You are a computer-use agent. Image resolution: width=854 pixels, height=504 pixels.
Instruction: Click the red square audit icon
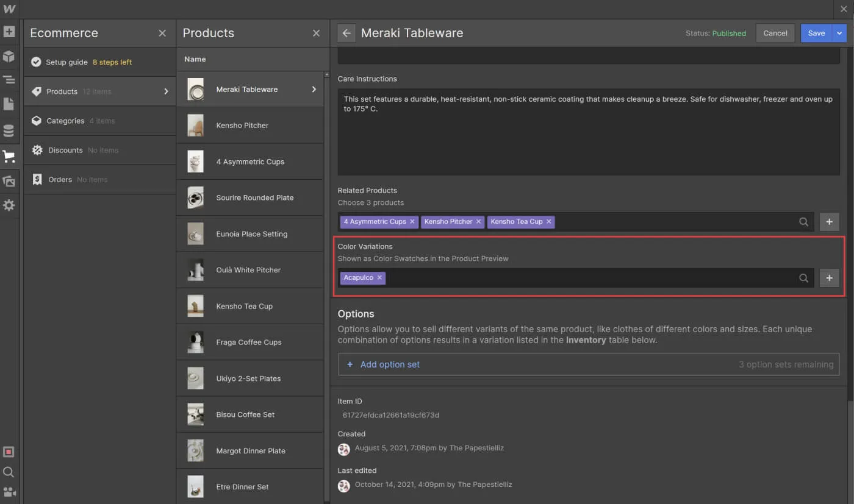coord(9,452)
